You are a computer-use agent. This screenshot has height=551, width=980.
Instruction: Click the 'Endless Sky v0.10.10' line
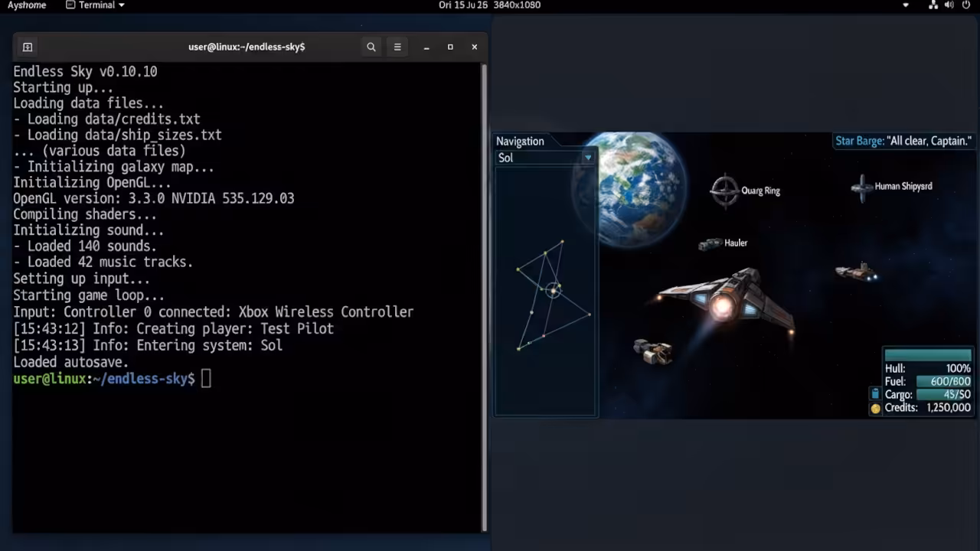(x=85, y=71)
